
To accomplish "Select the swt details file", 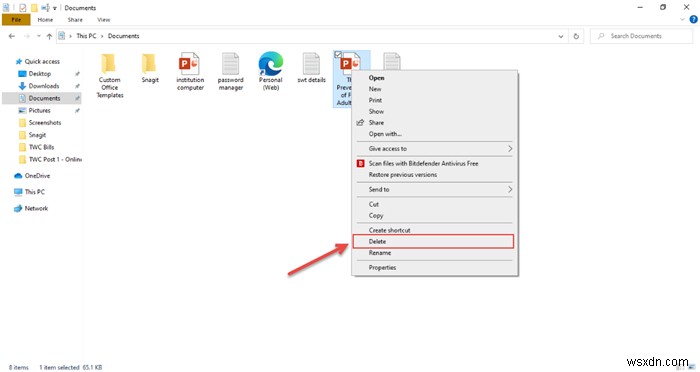I will point(311,68).
